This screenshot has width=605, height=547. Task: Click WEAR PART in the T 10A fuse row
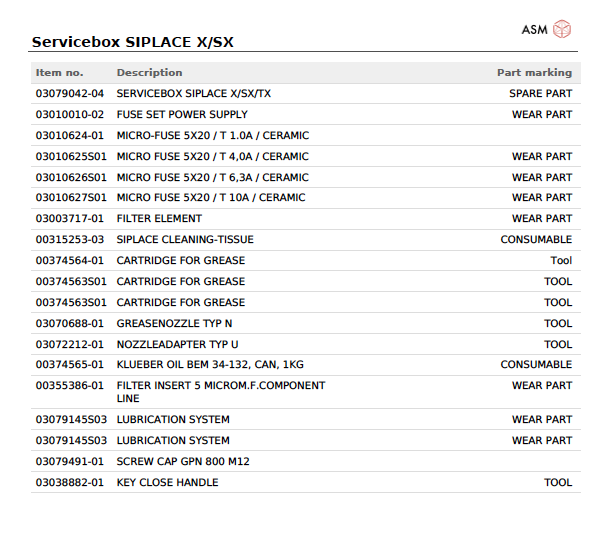click(542, 198)
